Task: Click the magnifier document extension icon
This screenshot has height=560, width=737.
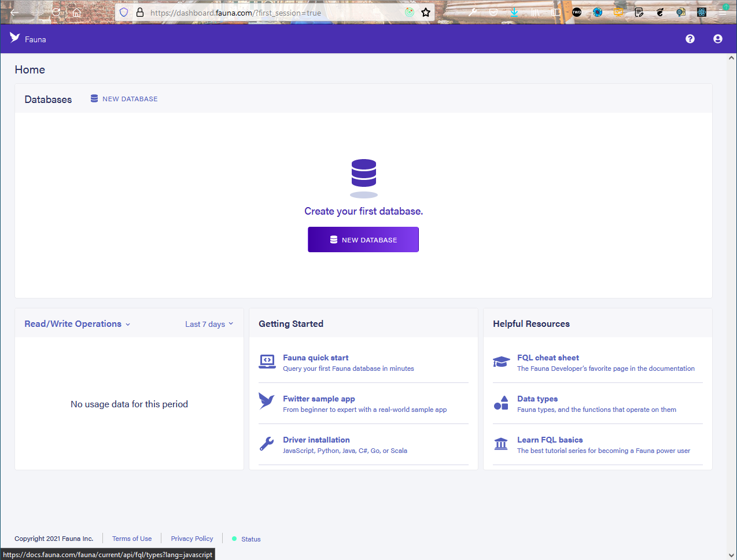Action: coord(681,12)
